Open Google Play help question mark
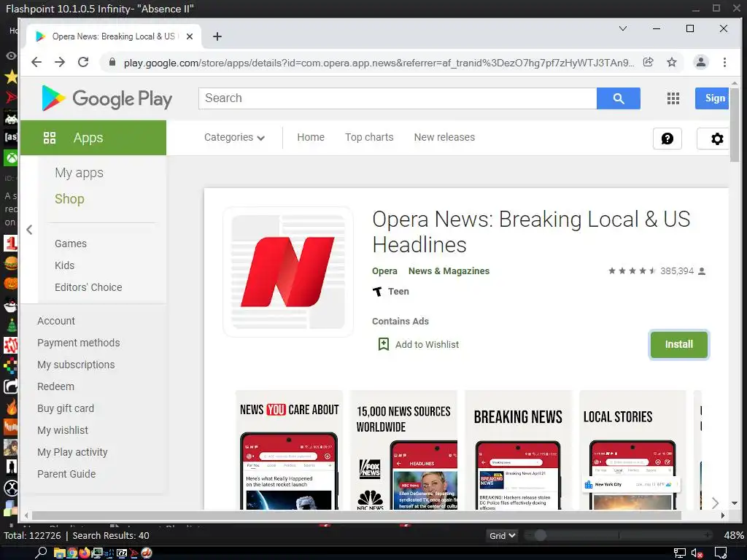 point(667,139)
